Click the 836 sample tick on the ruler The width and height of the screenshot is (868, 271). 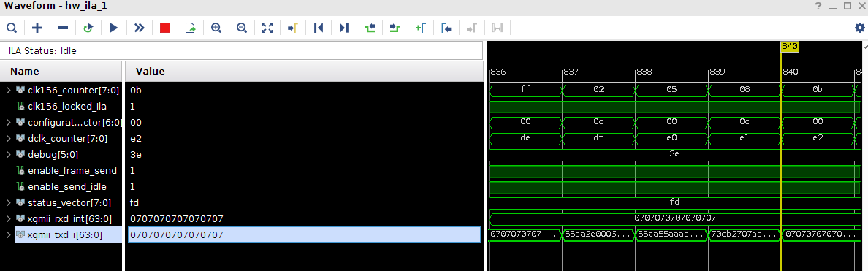(x=498, y=72)
